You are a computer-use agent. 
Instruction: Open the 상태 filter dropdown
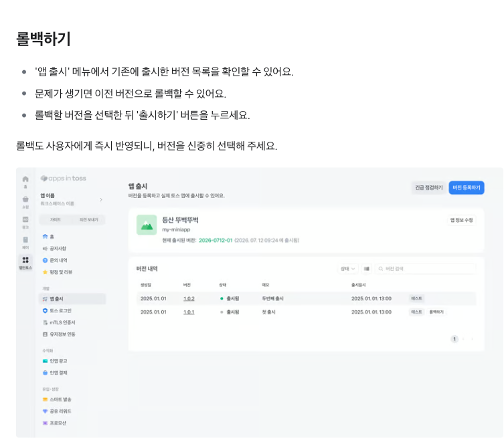(348, 269)
